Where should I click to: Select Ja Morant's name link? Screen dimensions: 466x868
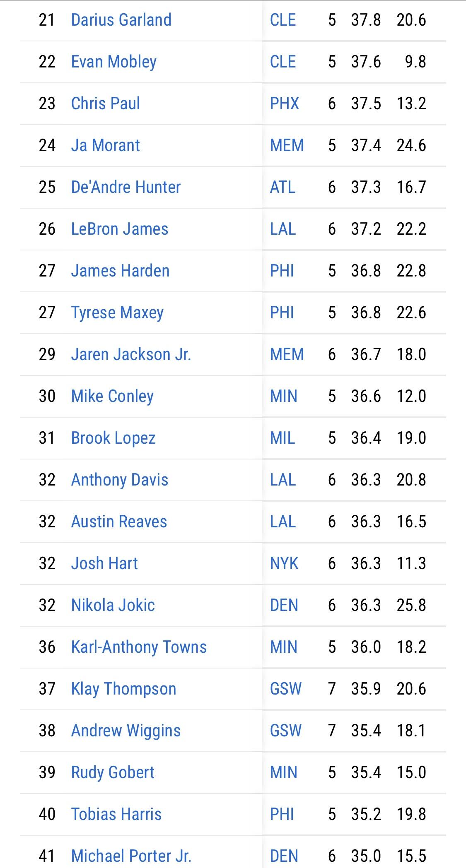[x=105, y=145]
